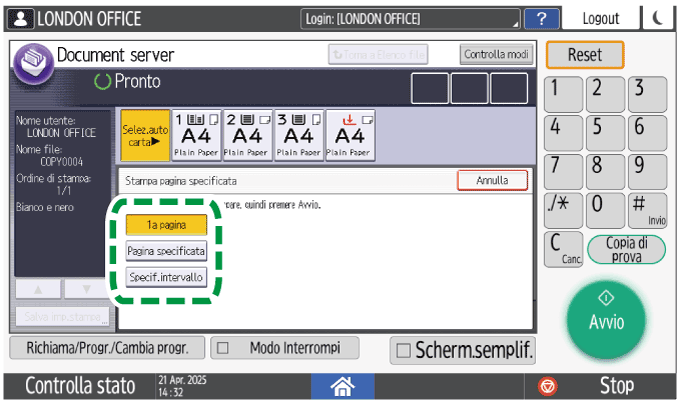Tap keypad number 6
The height and width of the screenshot is (404, 680).
(x=647, y=133)
